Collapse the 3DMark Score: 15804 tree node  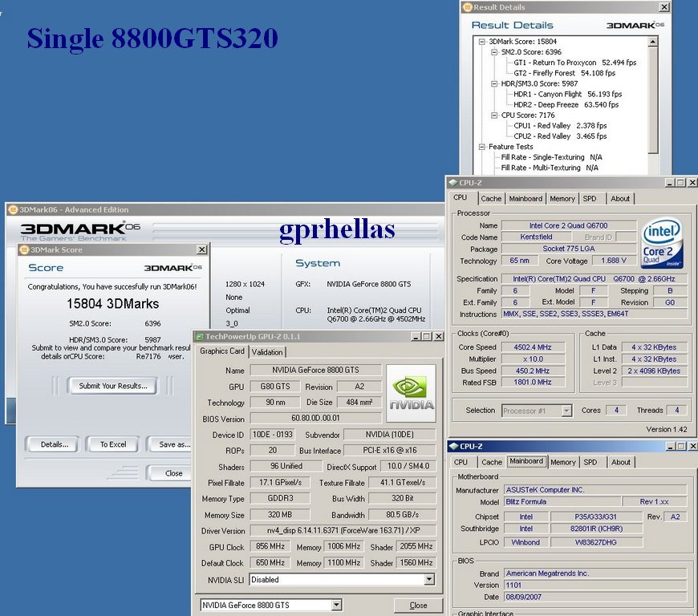[481, 42]
